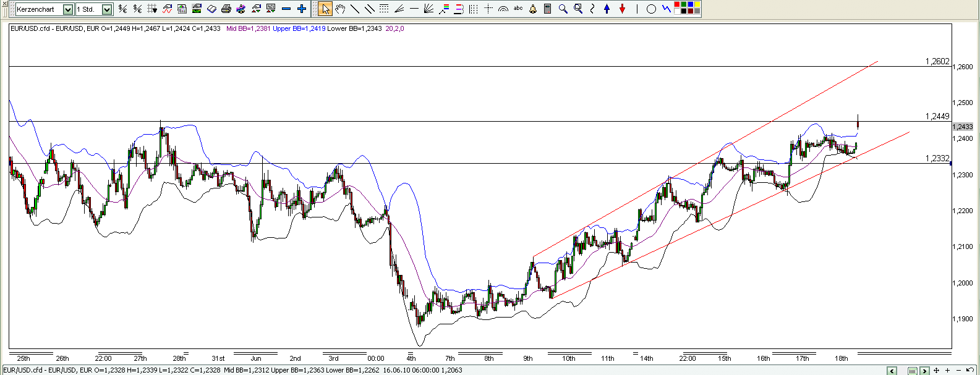
Task: Click the bottom-right minus zoom icon
Action: pos(958,371)
